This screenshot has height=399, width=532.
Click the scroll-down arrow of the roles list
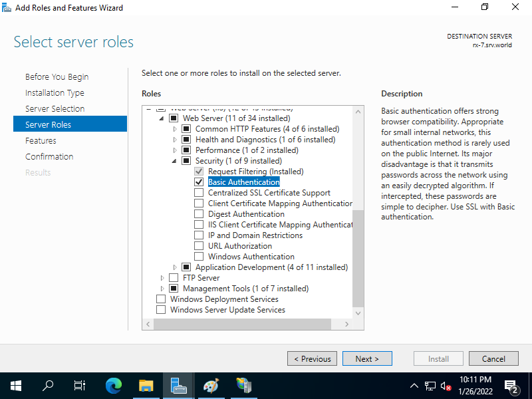(358, 313)
